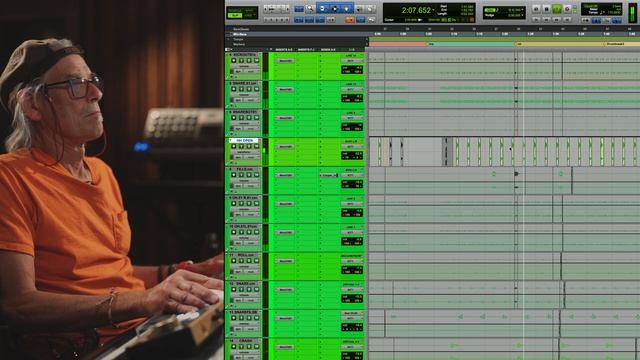Solo the CRASH track
This screenshot has width=640, height=360.
[x=249, y=346]
